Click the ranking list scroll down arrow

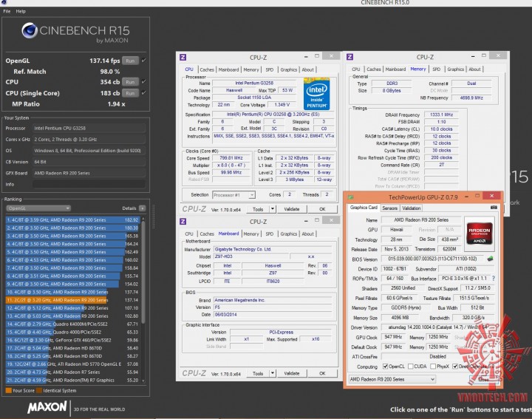pos(143,381)
